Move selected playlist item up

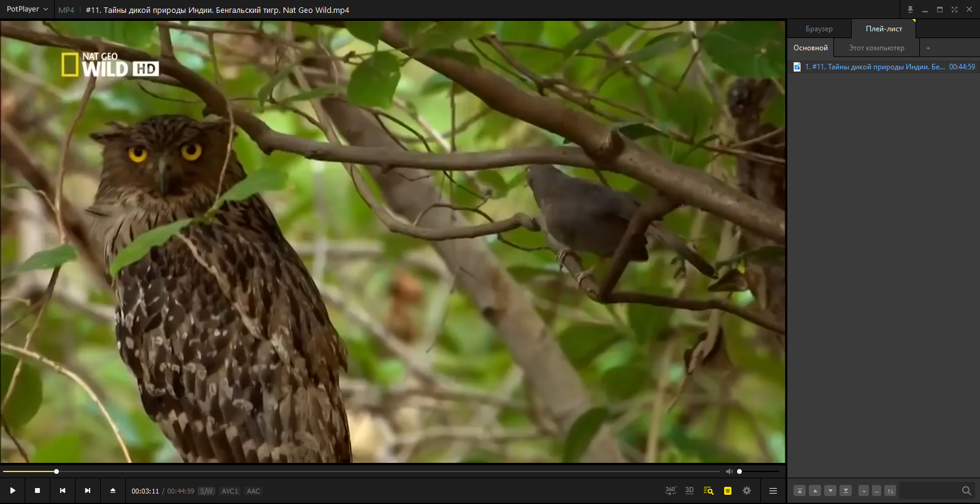pos(815,490)
